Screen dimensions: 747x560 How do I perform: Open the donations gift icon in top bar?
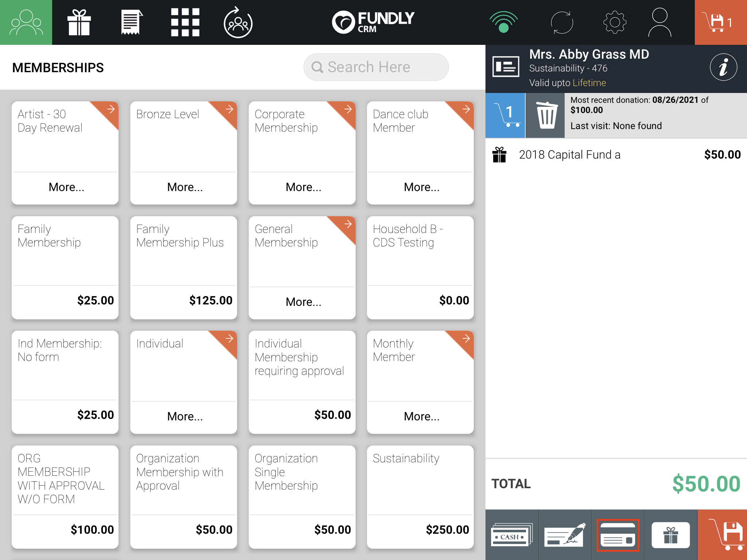pos(79,23)
